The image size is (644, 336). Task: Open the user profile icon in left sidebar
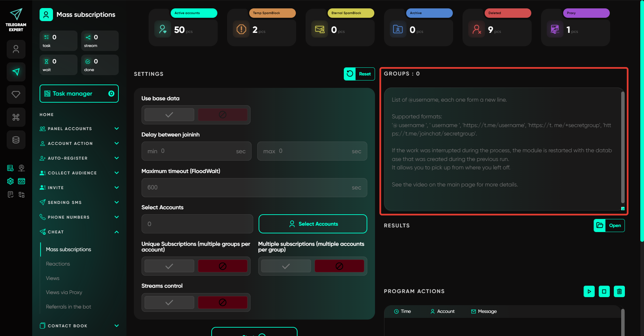[x=16, y=49]
